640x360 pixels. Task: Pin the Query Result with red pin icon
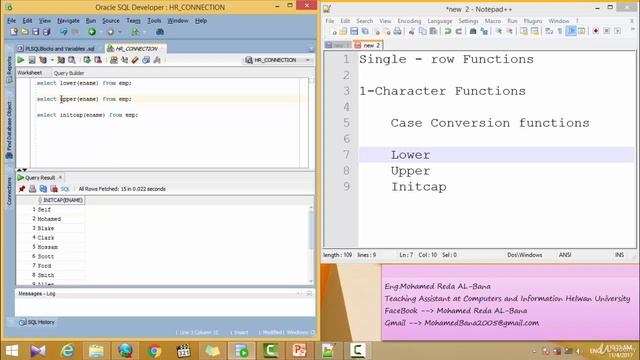click(x=22, y=189)
